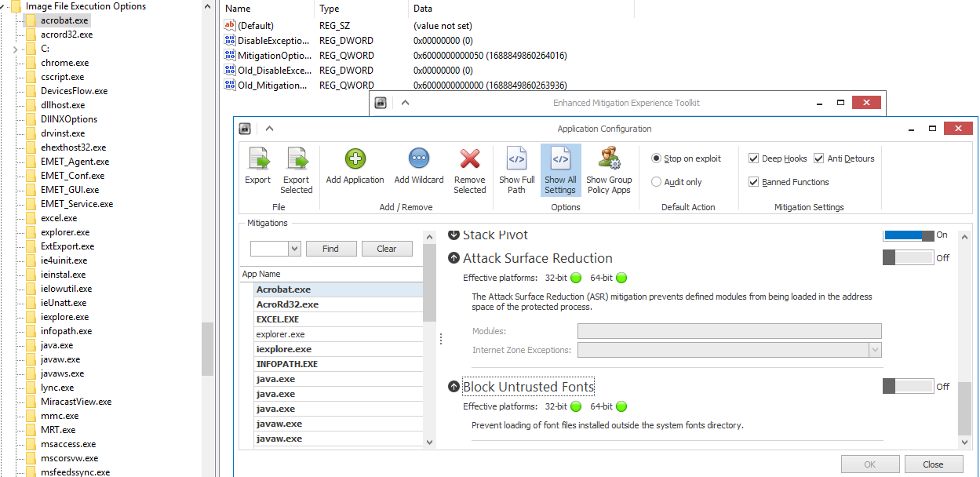Viewport: 980px width, 477px height.
Task: Collapse the Stack Pivot section arrow
Action: pos(454,235)
